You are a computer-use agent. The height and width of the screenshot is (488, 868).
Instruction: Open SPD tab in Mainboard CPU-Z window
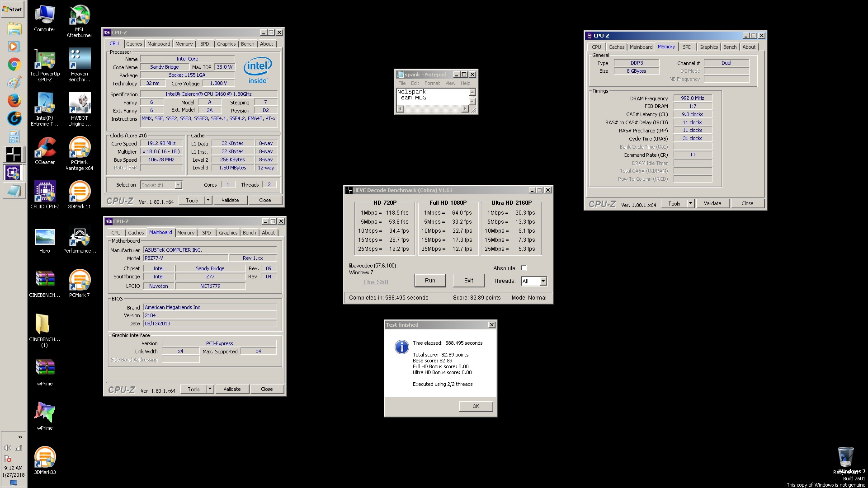tap(206, 233)
